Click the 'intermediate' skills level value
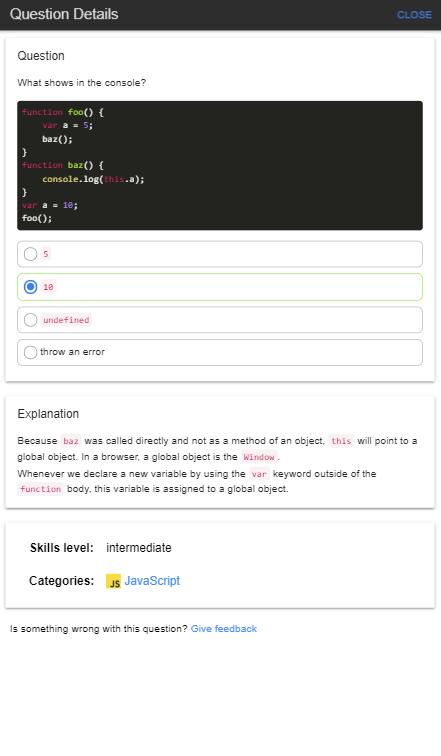Image resolution: width=441 pixels, height=756 pixels. pos(139,548)
